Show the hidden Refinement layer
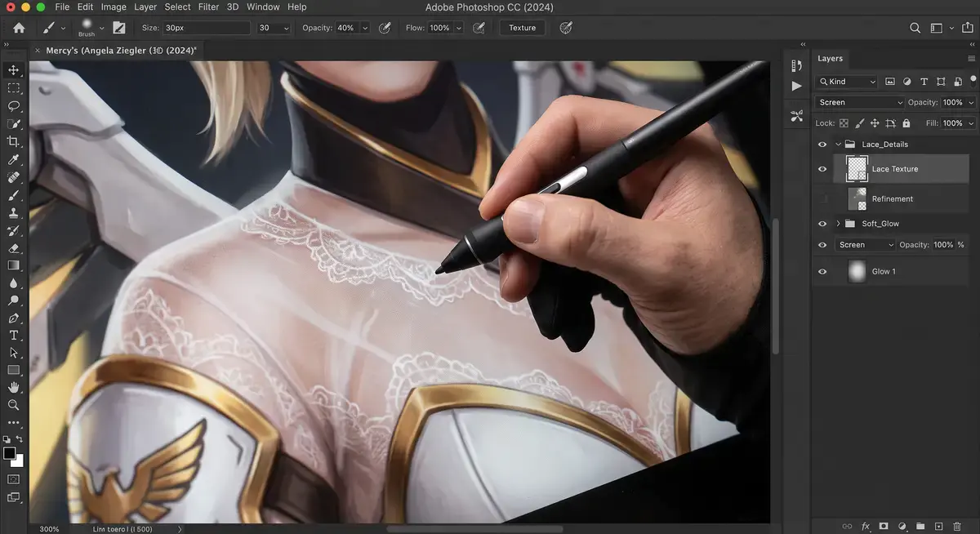 (x=822, y=198)
